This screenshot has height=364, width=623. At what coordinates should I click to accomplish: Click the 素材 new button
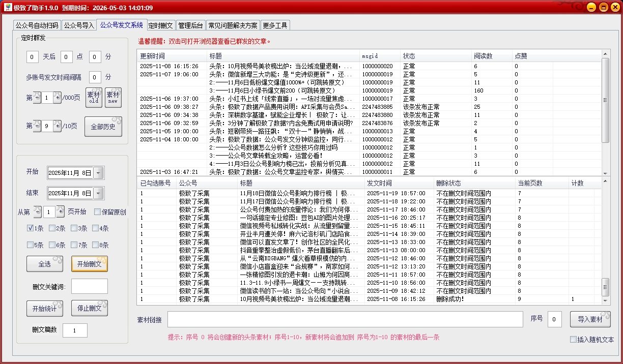point(113,97)
